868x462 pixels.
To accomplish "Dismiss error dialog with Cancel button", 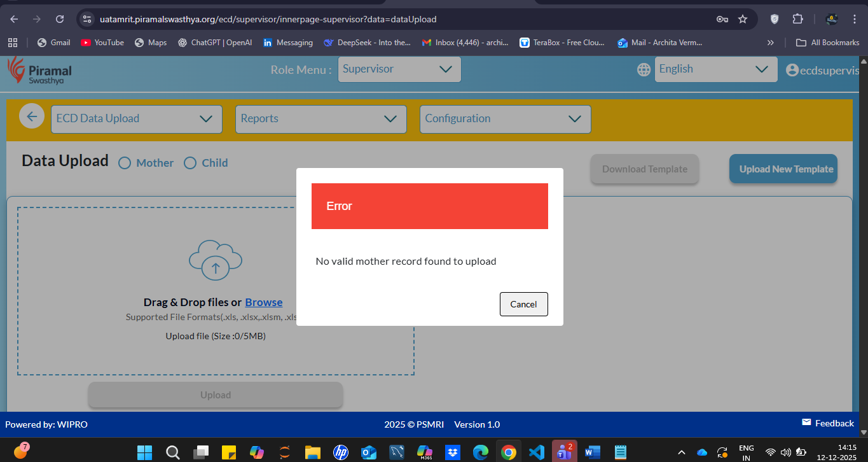I will [x=523, y=304].
